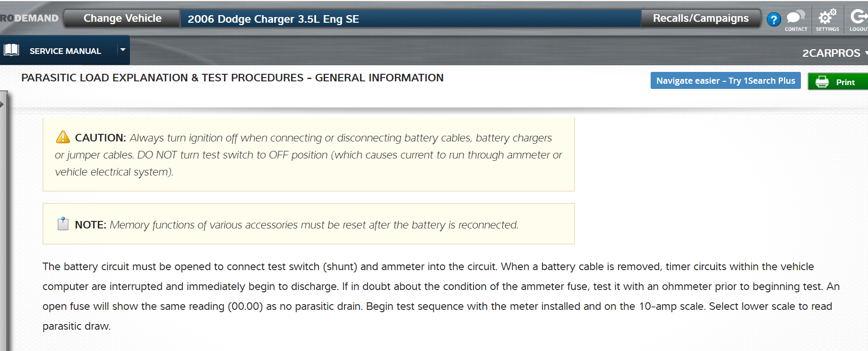Click the green Print button label
This screenshot has width=868, height=351.
pyautogui.click(x=845, y=82)
